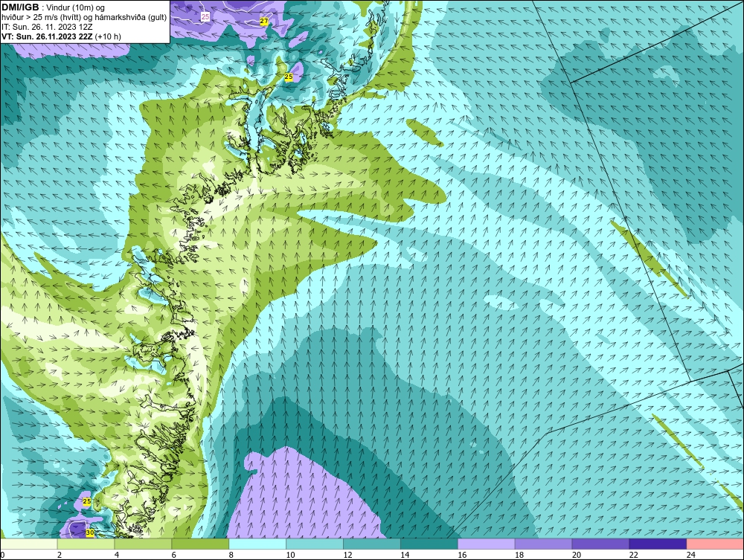Click the legend scale number 16
This screenshot has width=744, height=560.
click(462, 555)
